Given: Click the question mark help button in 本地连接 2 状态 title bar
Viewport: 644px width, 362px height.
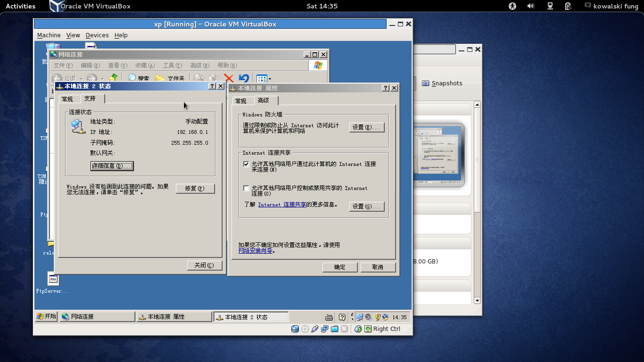Looking at the screenshot, I should (x=212, y=86).
